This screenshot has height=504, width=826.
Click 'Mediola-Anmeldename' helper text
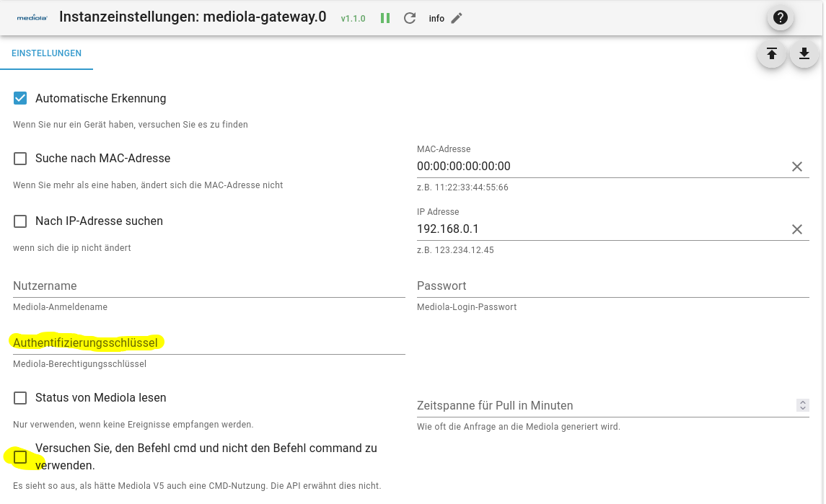(x=60, y=307)
